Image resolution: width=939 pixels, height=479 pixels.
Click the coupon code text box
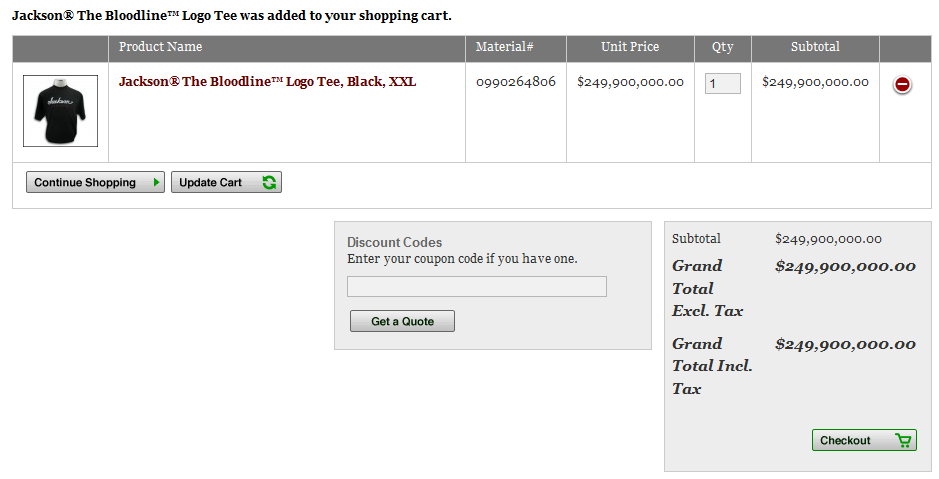[477, 286]
